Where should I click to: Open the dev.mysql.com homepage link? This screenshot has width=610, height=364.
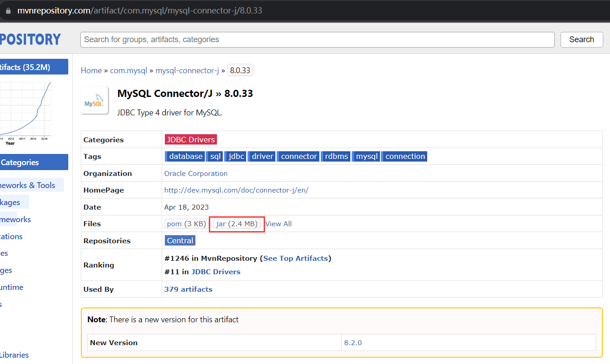tap(236, 190)
